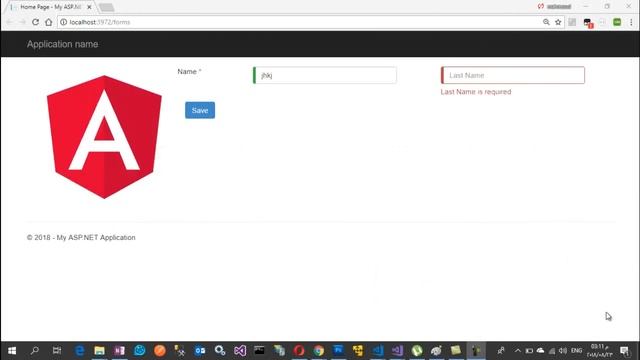640x360 pixels.
Task: Close the Home Page browser tab
Action: coord(89,7)
